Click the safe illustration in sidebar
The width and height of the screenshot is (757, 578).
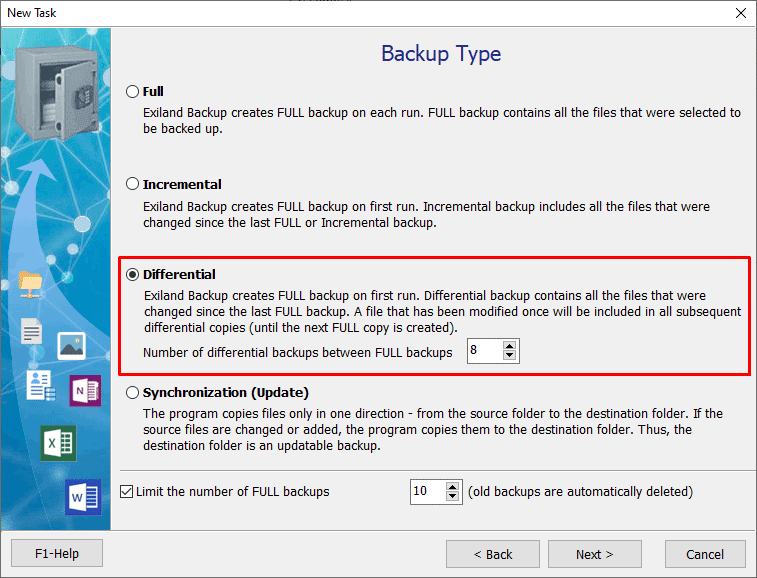coord(57,92)
